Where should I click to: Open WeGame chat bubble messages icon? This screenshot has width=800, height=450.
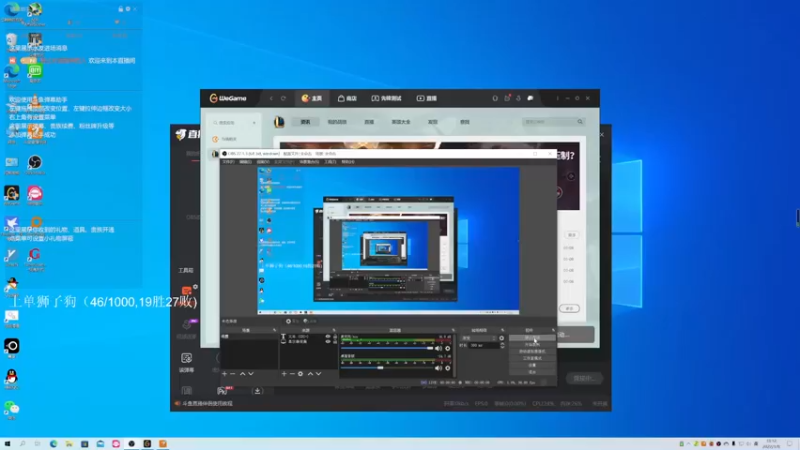(530, 98)
